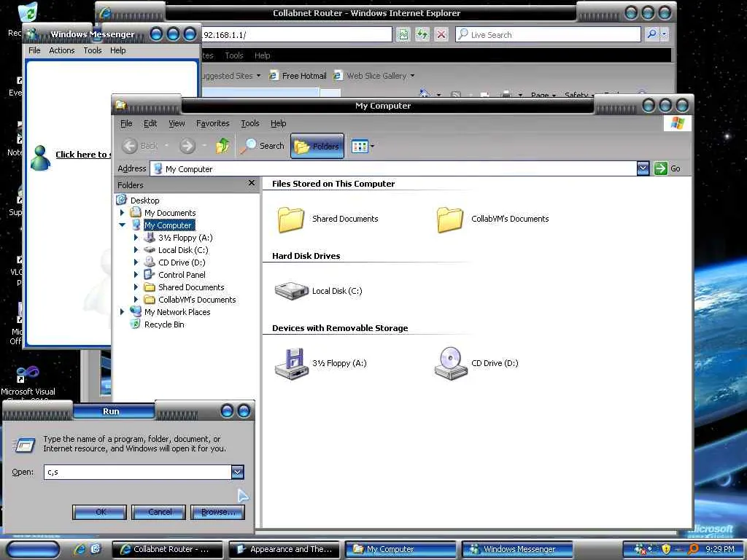Open the Views icon dropdown in toolbar
Viewport: 747px width, 560px height.
pyautogui.click(x=363, y=146)
